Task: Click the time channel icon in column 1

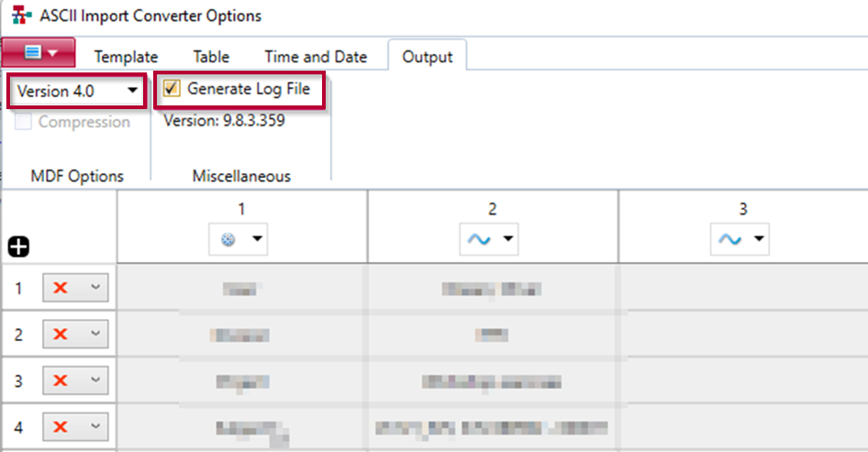Action: pyautogui.click(x=228, y=239)
